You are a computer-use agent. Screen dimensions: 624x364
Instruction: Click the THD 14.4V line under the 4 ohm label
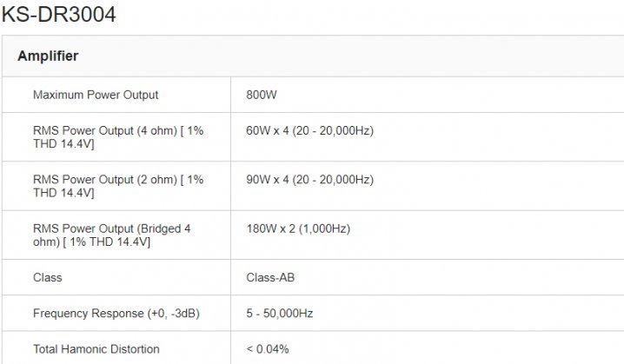(63, 143)
